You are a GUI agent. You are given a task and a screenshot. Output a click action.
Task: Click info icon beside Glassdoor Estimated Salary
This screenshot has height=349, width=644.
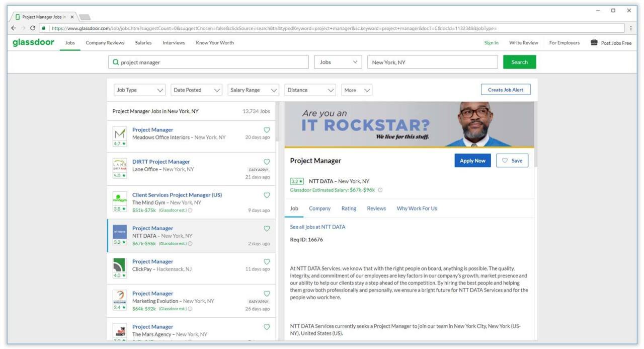(x=380, y=190)
